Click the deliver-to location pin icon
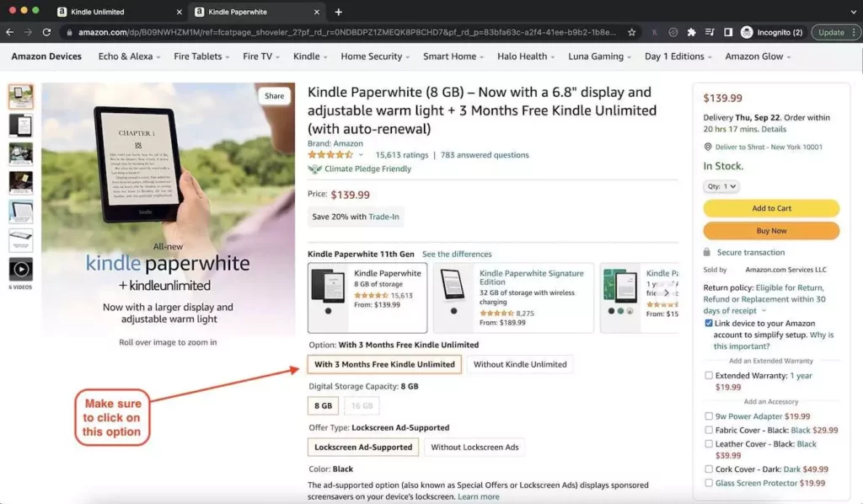 click(708, 147)
